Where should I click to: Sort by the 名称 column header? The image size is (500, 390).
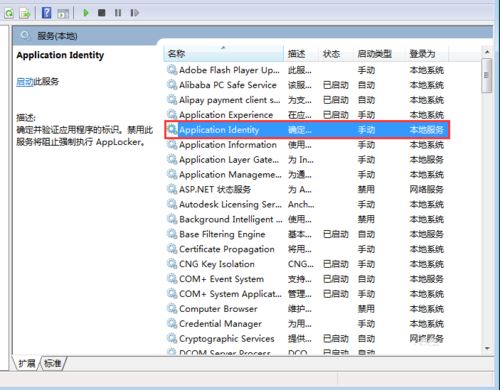coord(224,54)
